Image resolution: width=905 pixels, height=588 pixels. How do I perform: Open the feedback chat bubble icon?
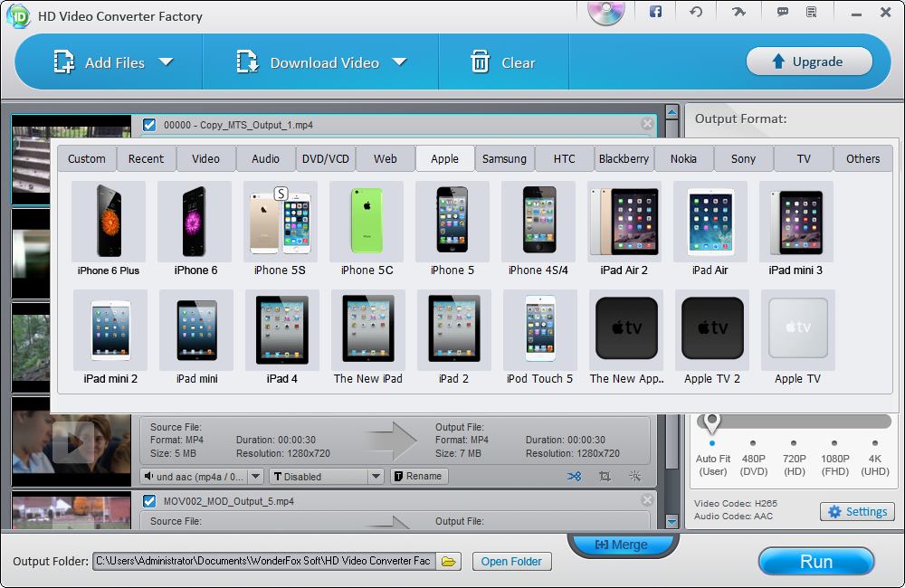click(783, 12)
